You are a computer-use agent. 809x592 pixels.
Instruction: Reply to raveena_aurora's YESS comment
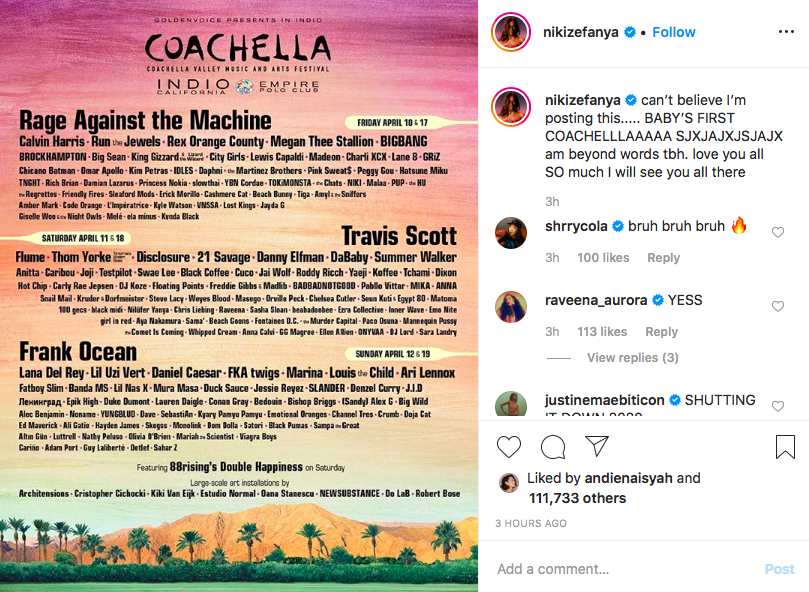click(661, 332)
